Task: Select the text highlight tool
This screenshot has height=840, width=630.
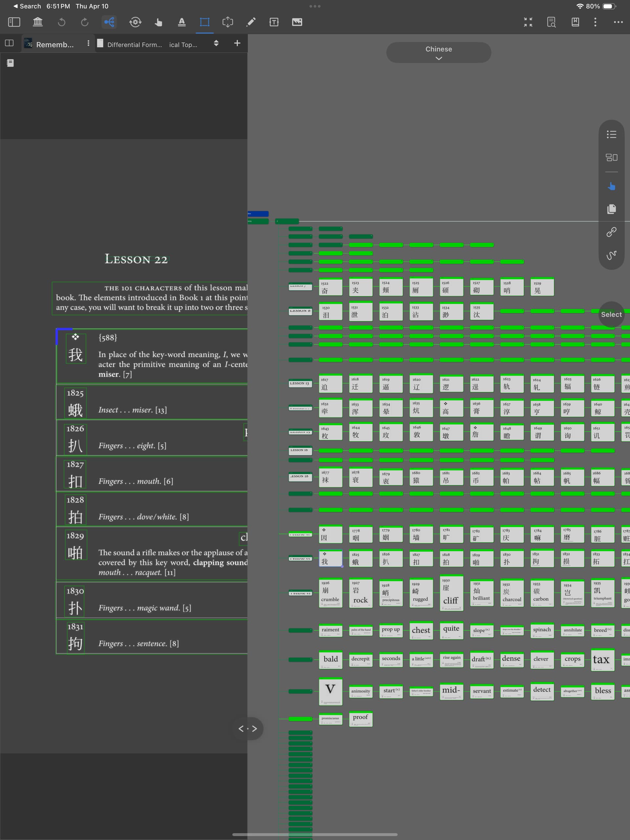Action: click(x=182, y=22)
